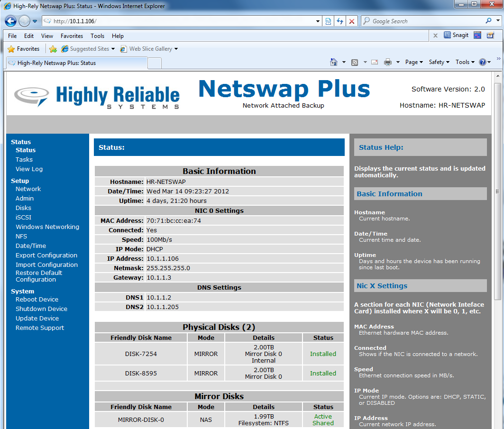Expand command bar overflow chevron

click(498, 58)
